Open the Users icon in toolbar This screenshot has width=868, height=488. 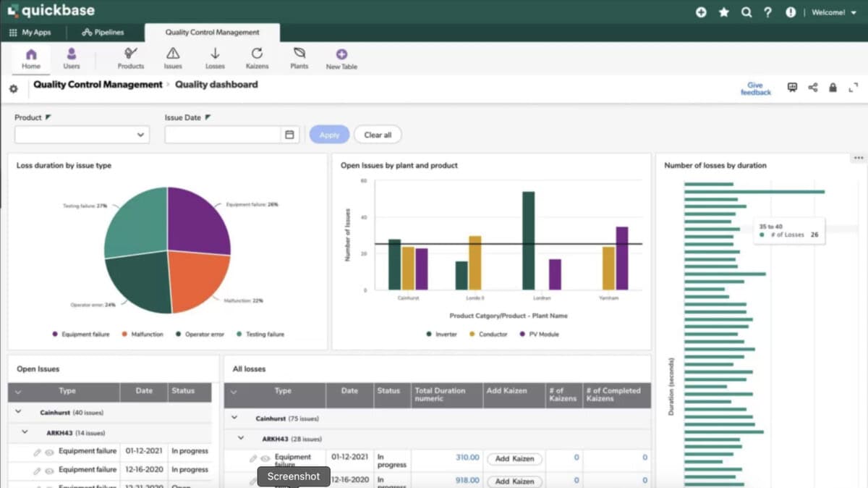(72, 54)
